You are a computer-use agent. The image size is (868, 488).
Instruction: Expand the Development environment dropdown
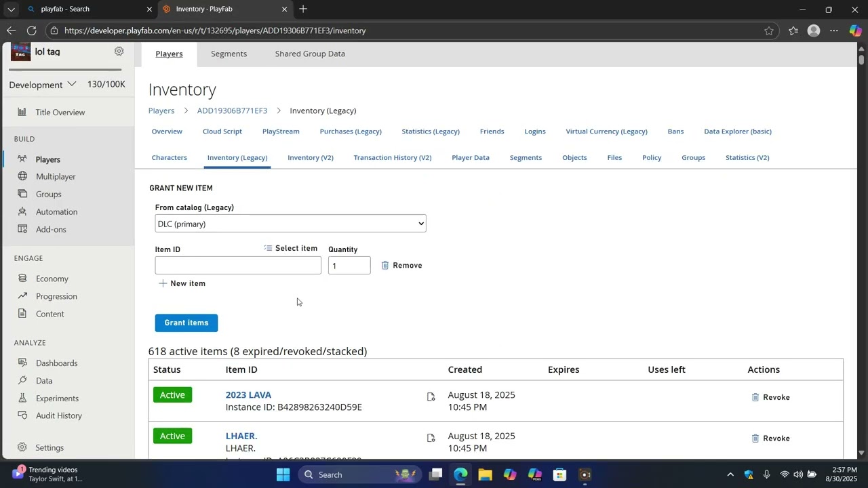[43, 85]
